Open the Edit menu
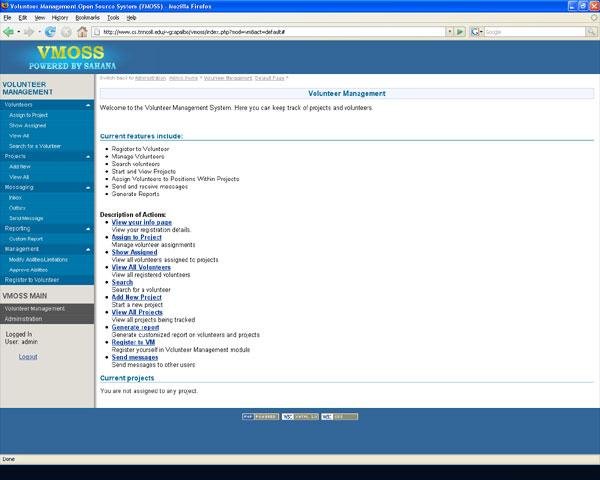 23,18
